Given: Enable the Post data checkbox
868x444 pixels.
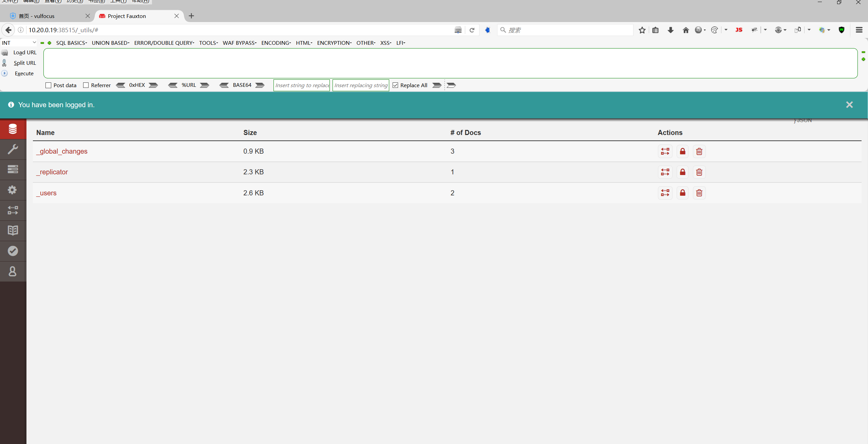Looking at the screenshot, I should click(x=49, y=85).
